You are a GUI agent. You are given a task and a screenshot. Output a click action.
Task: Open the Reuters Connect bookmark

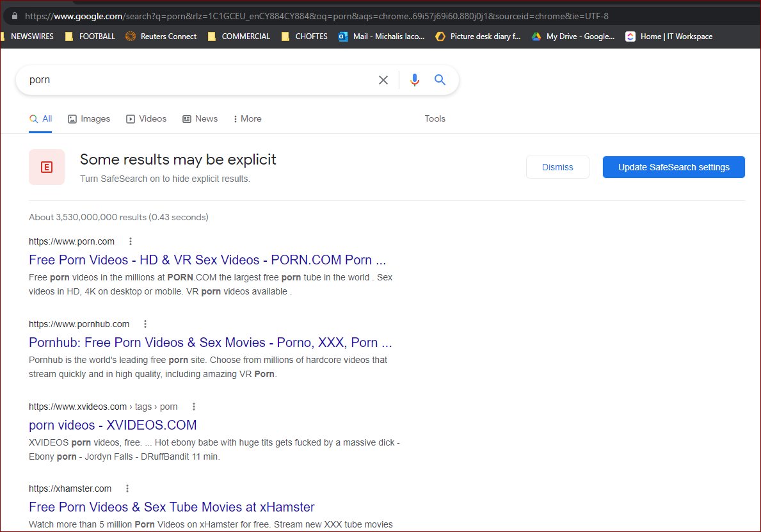pos(161,36)
